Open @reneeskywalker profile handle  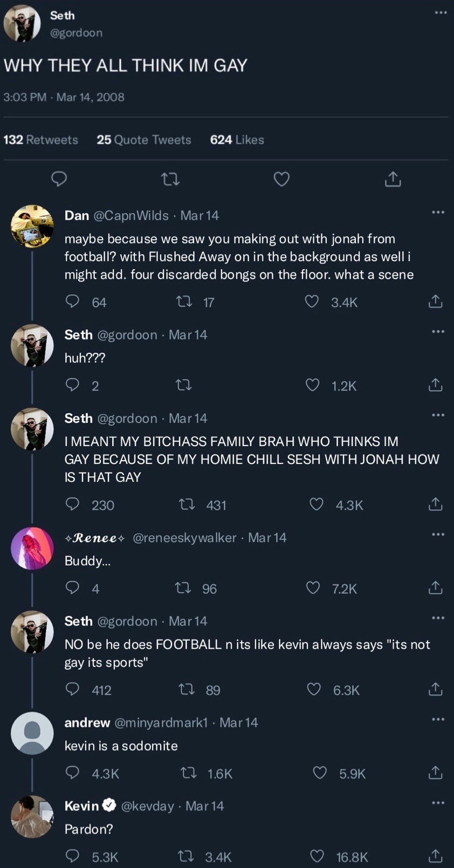tap(184, 538)
